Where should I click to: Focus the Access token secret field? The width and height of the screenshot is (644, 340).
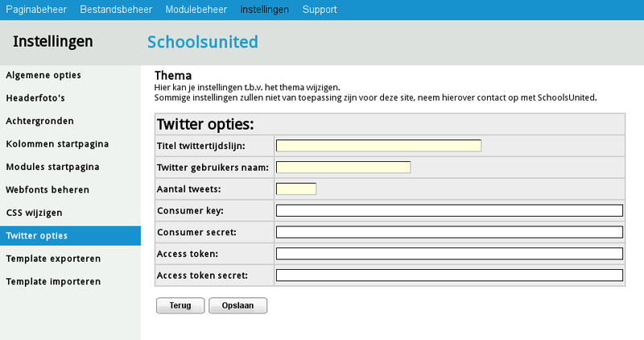click(449, 275)
